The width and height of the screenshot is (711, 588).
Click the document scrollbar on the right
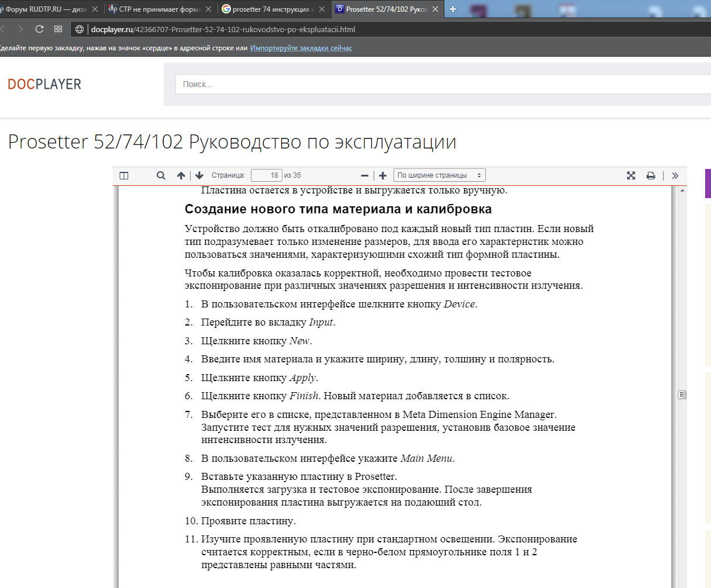pos(682,395)
